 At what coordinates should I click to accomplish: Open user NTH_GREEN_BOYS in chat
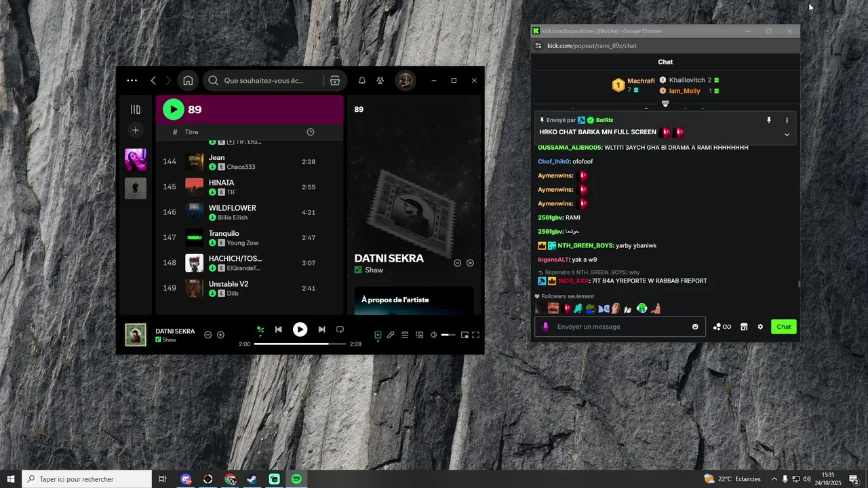pos(585,245)
